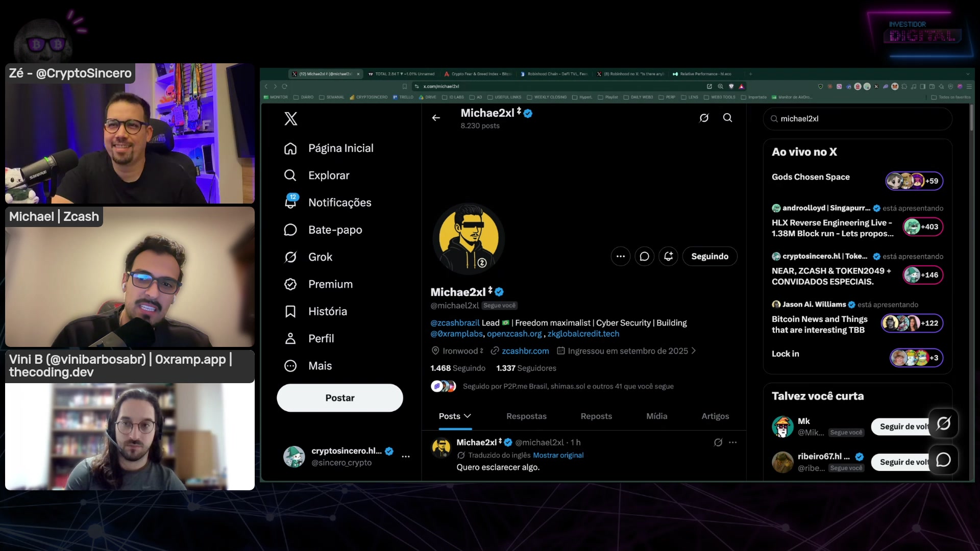
Task: Open the WEB3 TOOLS bookmarks folder
Action: click(720, 97)
